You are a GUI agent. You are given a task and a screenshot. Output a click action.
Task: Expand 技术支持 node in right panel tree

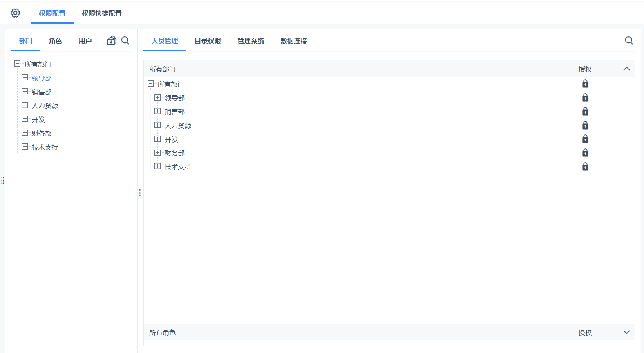point(157,166)
